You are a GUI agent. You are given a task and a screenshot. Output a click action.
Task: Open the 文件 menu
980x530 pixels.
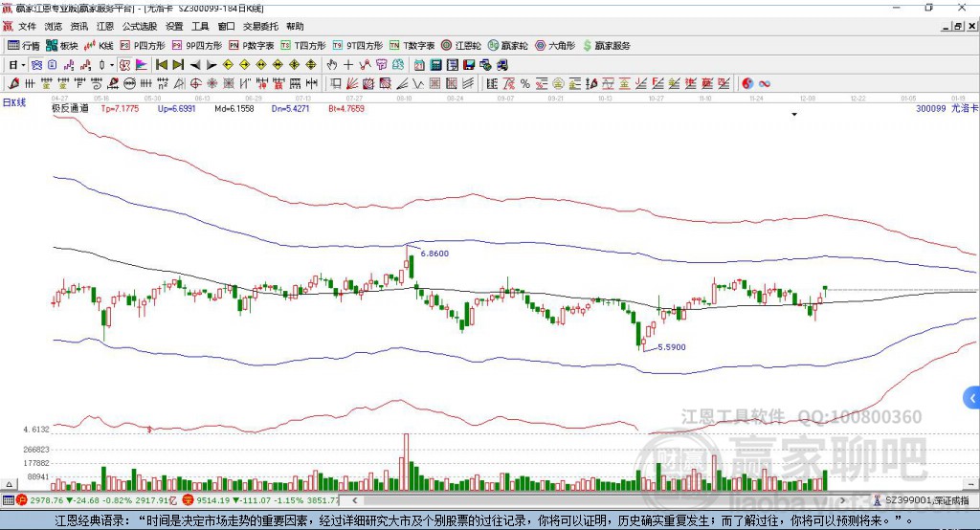pos(27,26)
